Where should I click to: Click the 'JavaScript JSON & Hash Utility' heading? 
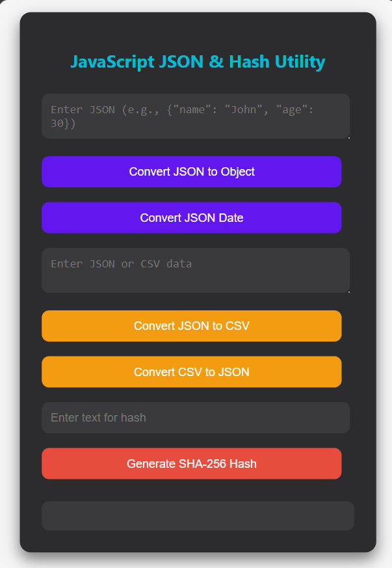[x=198, y=62]
